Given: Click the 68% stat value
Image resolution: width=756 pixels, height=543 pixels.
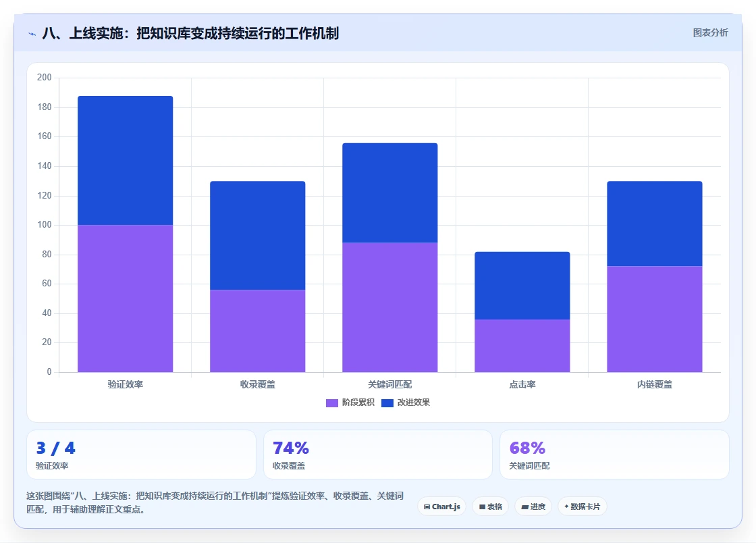Looking at the screenshot, I should [527, 448].
